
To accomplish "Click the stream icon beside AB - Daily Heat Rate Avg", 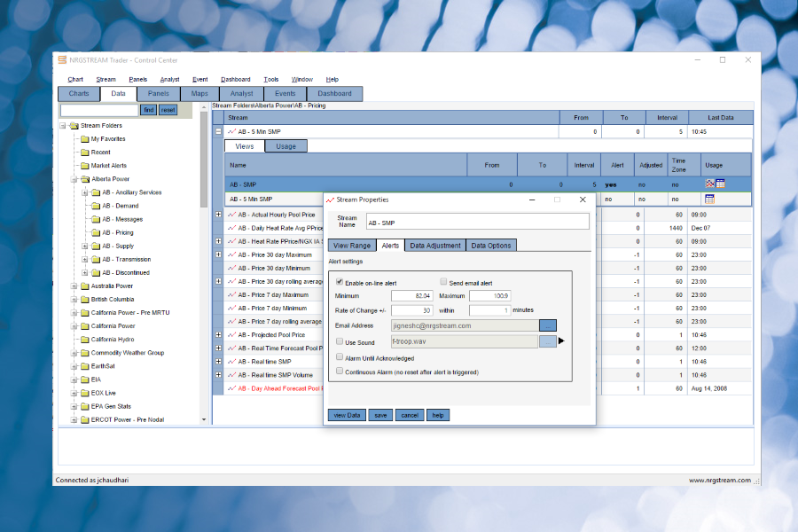I will 232,228.
